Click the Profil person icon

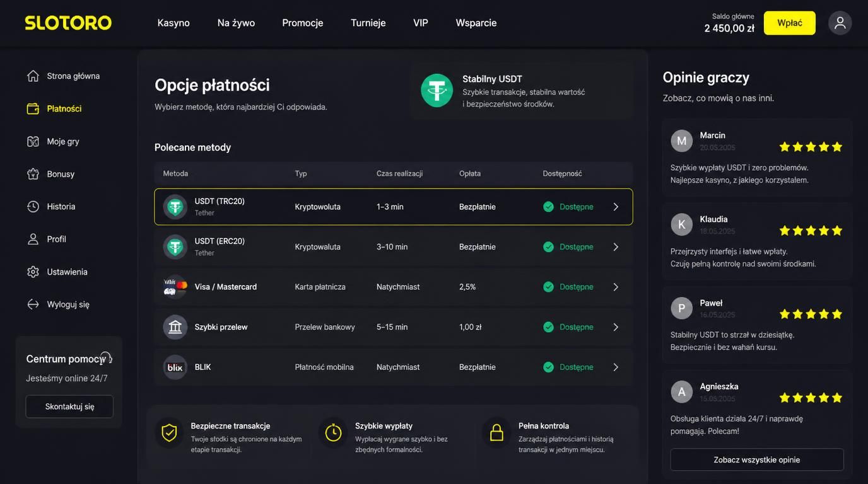click(x=33, y=239)
